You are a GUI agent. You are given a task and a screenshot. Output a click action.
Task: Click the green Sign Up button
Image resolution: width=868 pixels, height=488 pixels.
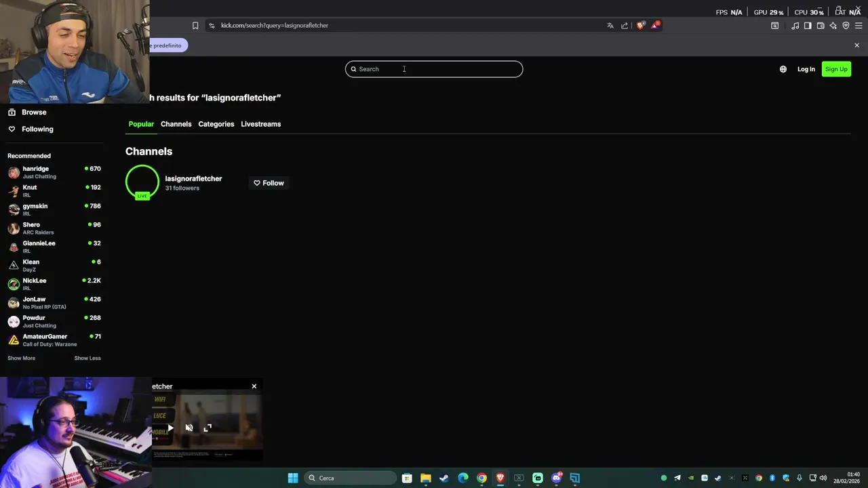[836, 69]
